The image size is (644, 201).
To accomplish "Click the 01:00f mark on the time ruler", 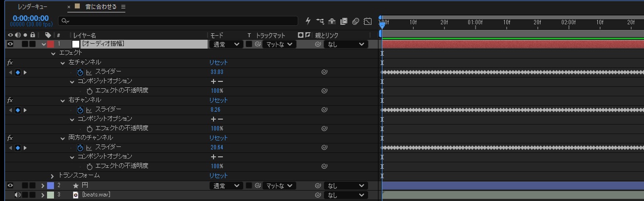I will point(475,22).
